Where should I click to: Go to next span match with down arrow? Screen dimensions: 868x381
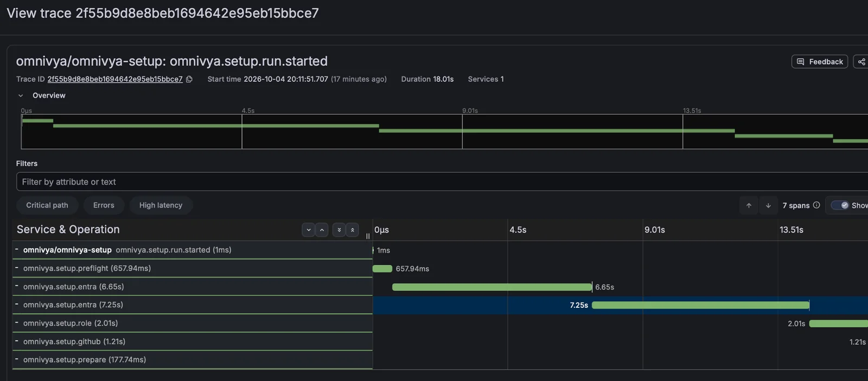pyautogui.click(x=768, y=205)
